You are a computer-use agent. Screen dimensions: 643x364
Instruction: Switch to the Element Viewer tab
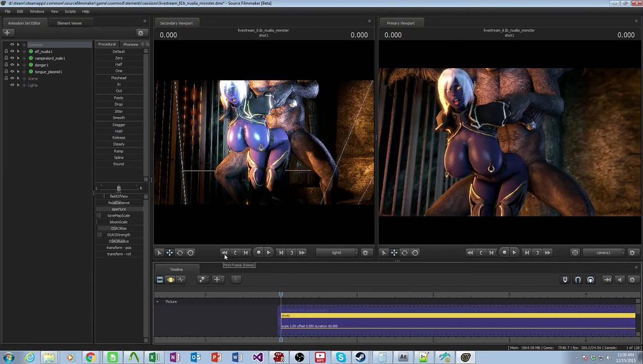pos(70,23)
